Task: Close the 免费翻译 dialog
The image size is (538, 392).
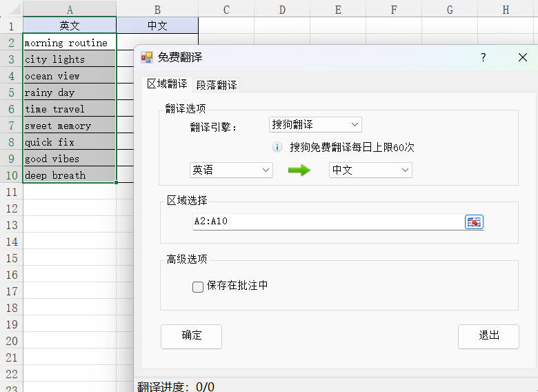Action: (x=522, y=58)
